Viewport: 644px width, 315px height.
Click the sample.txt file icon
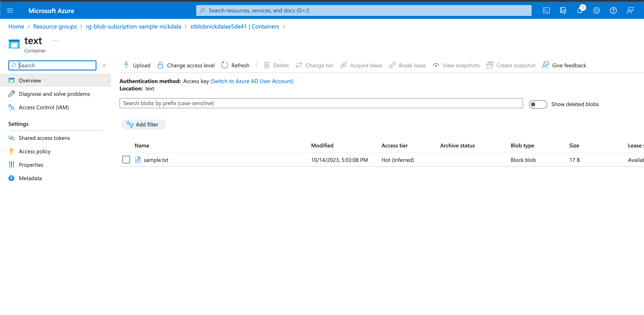[x=138, y=160]
